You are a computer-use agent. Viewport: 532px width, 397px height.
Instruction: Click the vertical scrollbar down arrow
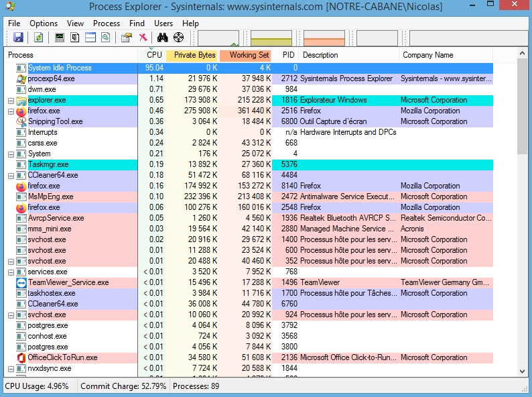tap(523, 371)
